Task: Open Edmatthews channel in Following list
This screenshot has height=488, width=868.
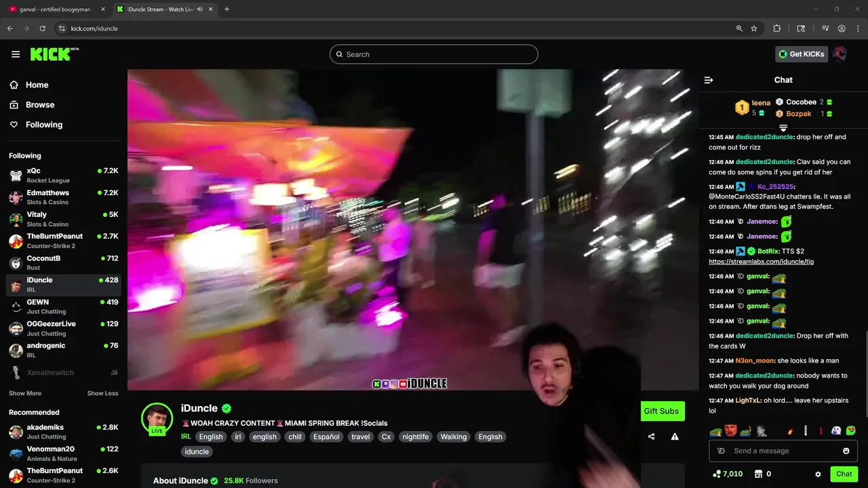Action: coord(64,197)
